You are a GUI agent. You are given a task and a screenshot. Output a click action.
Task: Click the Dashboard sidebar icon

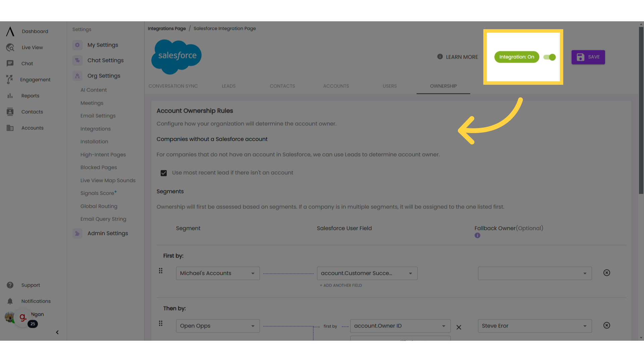(10, 31)
